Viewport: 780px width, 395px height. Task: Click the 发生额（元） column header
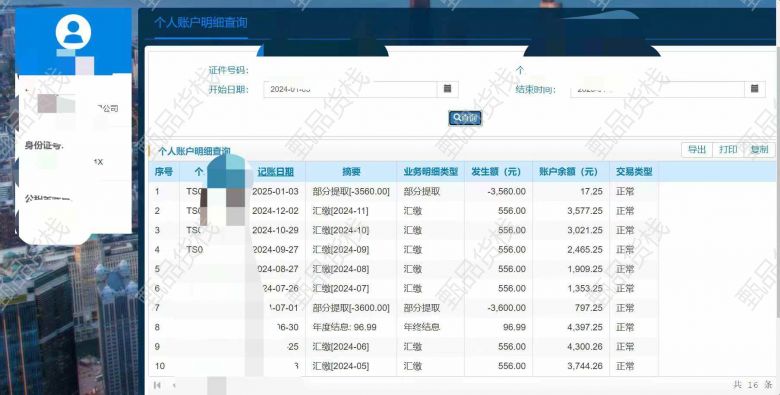(499, 172)
